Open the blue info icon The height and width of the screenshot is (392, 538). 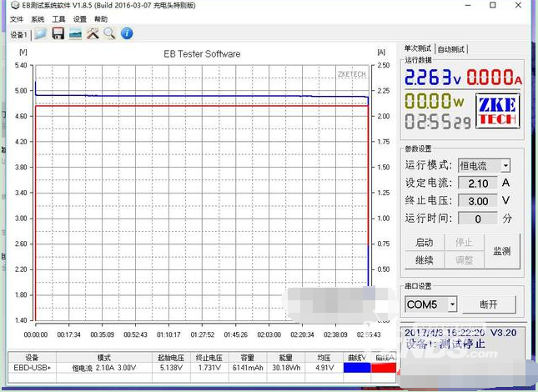pyautogui.click(x=127, y=33)
